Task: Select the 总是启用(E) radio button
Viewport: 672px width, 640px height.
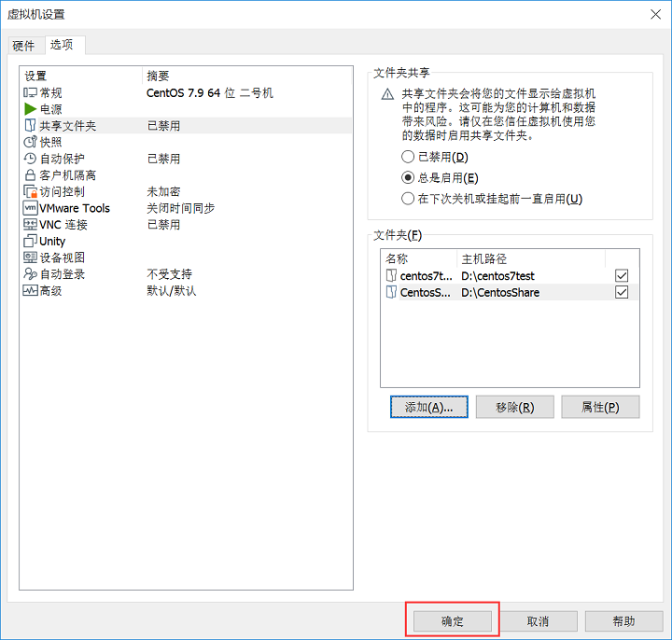Action: click(x=408, y=177)
